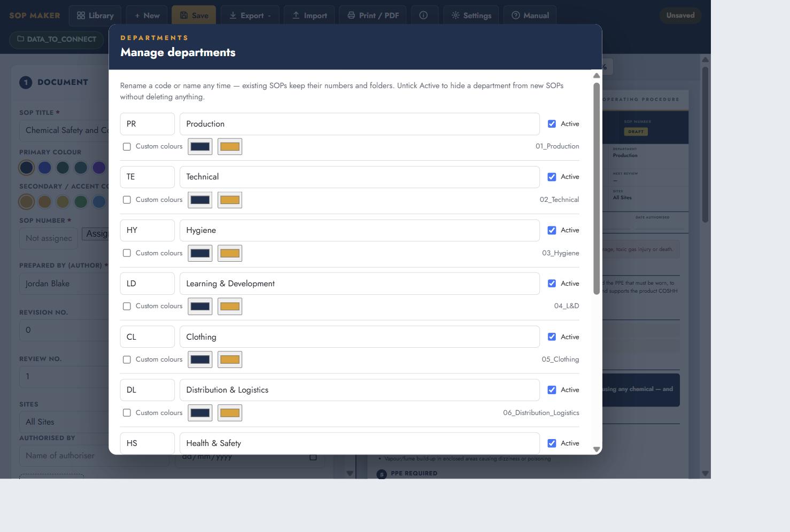790x532 pixels.
Task: Edit the Health & Safety name field
Action: click(360, 443)
